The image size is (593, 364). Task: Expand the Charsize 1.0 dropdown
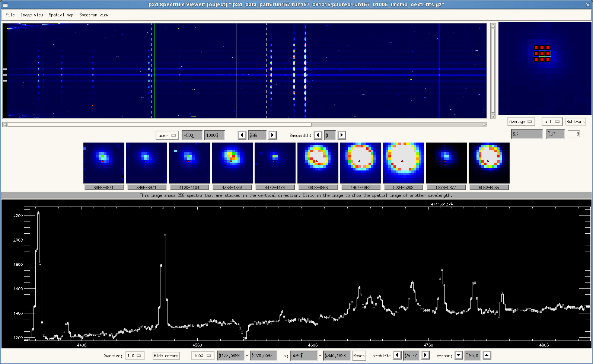134,356
